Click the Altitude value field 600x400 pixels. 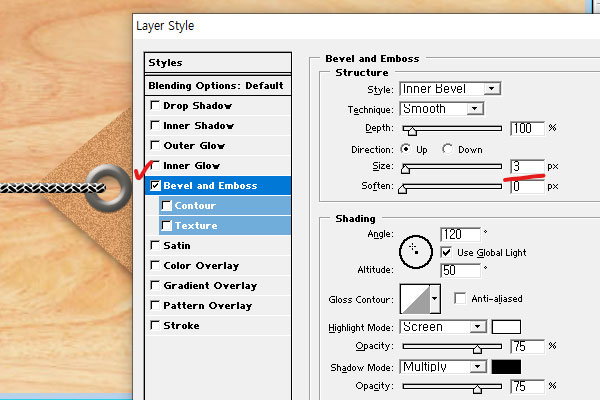(x=460, y=270)
